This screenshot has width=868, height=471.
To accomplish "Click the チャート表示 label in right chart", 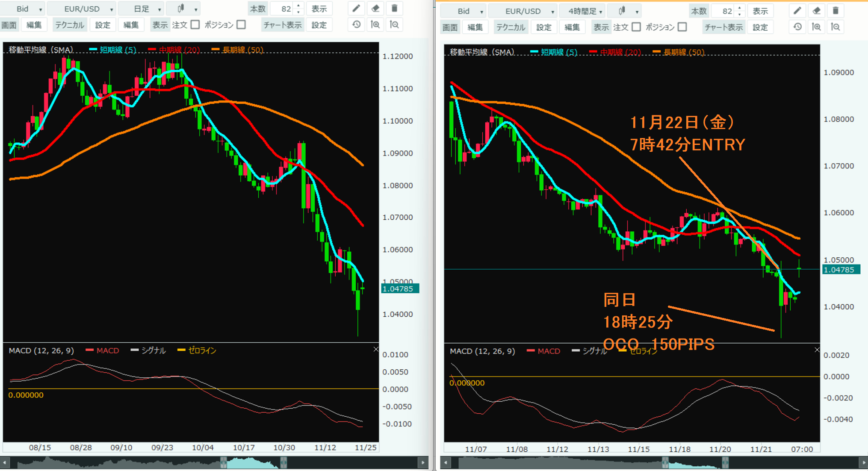I will 724,27.
